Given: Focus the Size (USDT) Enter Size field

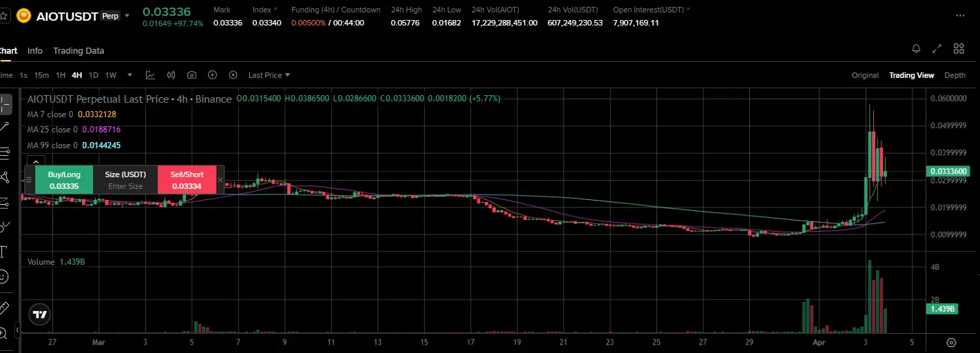Looking at the screenshot, I should pyautogui.click(x=125, y=180).
